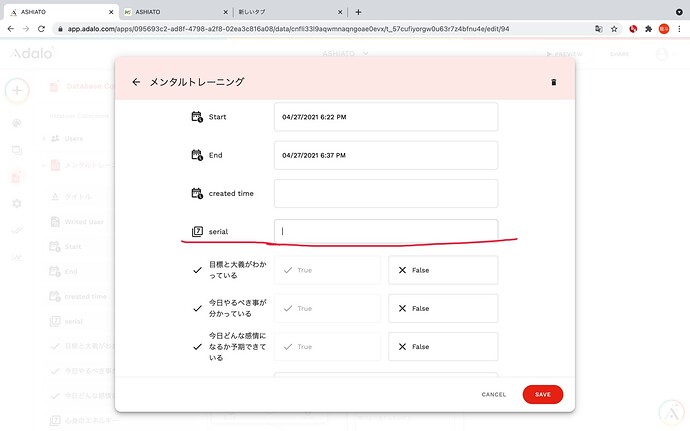Click the site lock icon in address bar
The width and height of the screenshot is (690, 431).
coord(60,29)
